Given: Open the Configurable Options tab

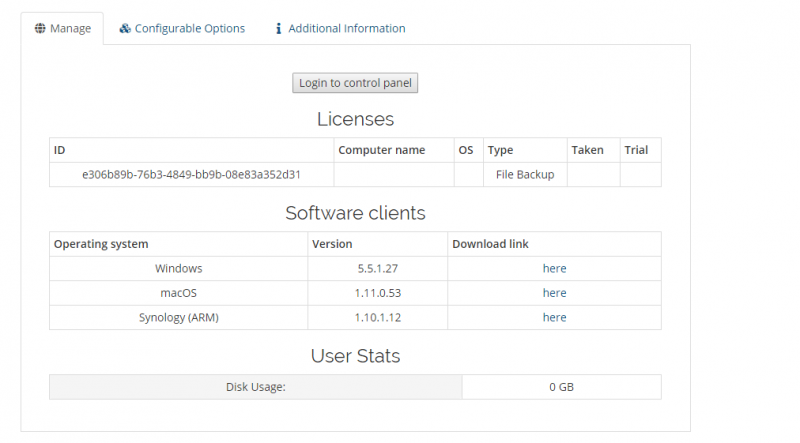Looking at the screenshot, I should tap(182, 29).
